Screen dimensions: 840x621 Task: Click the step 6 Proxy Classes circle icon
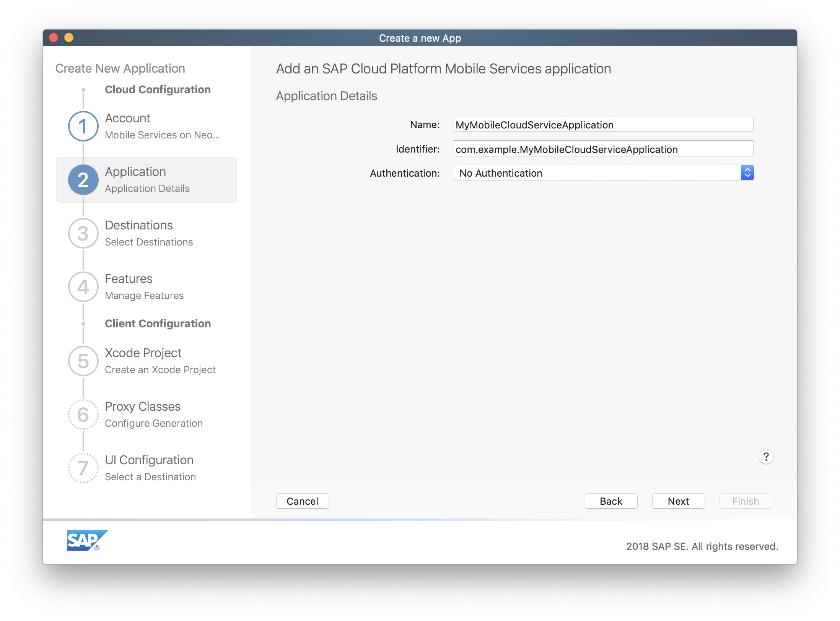tap(83, 415)
